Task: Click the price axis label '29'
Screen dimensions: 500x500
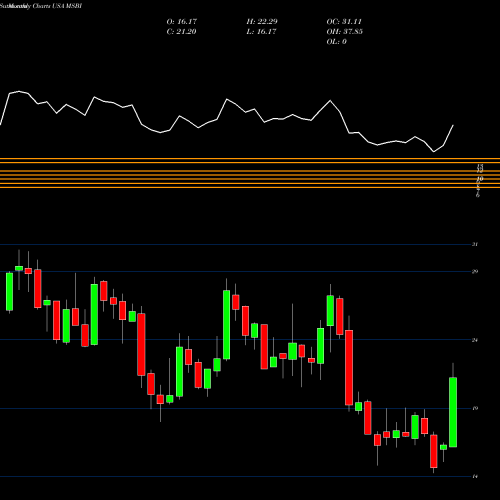Action: click(x=475, y=271)
